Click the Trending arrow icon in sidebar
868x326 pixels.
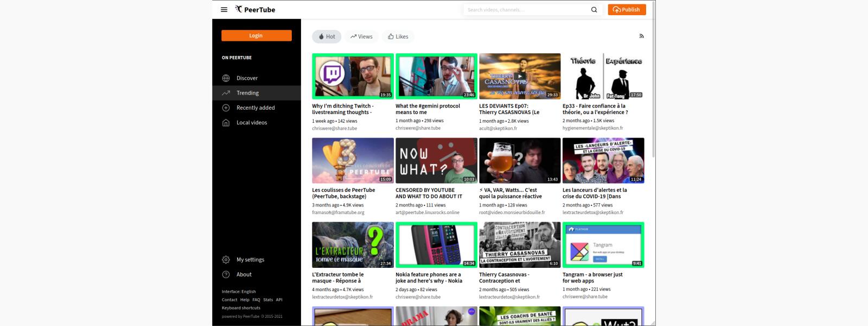(226, 93)
